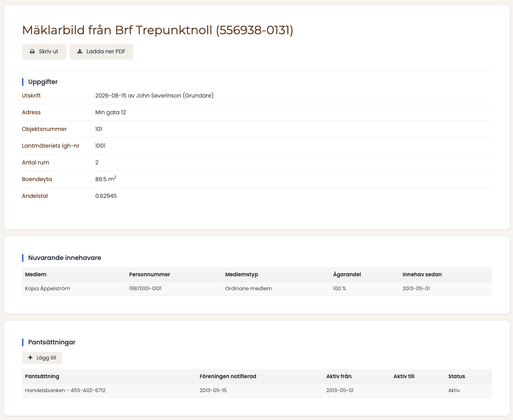The height and width of the screenshot is (420, 513).
Task: Click the Antal rum label
Action: 35,162
